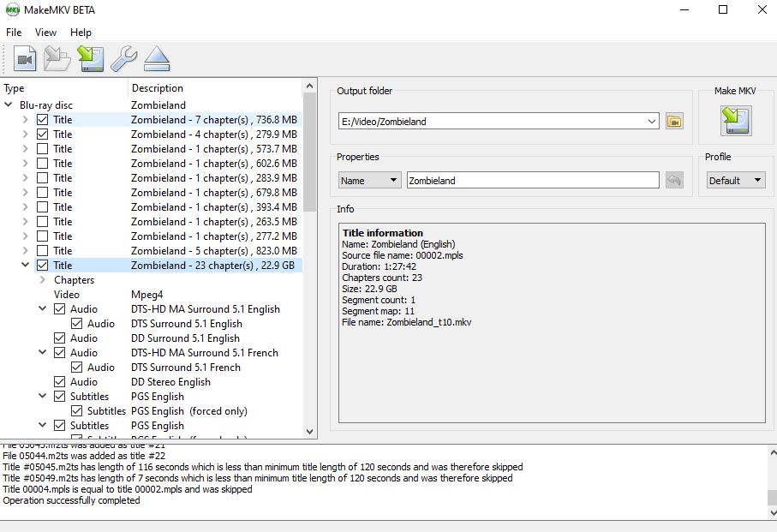
Task: Click the open disc folder toolbar icon
Action: (x=57, y=59)
